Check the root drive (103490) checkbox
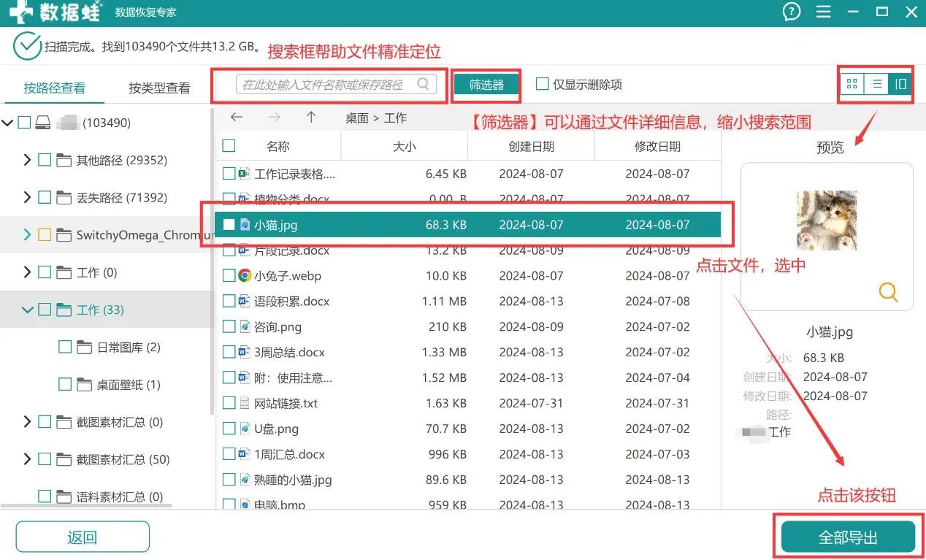 24,123
